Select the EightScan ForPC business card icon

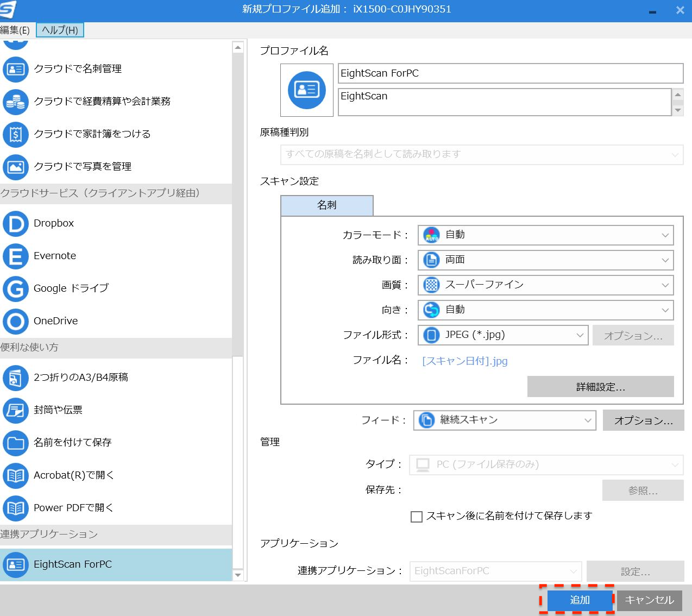(16, 564)
